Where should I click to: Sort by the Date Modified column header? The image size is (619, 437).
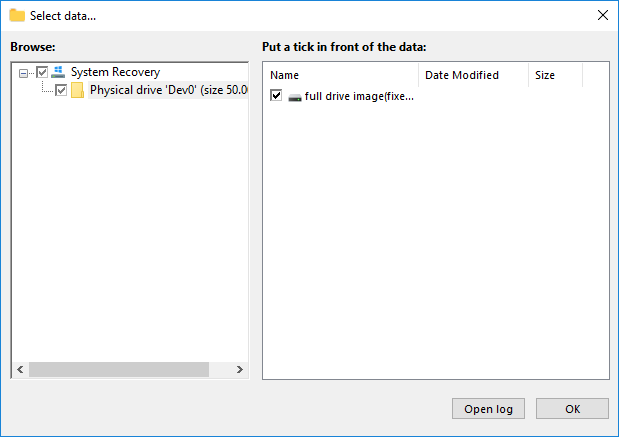tap(472, 75)
